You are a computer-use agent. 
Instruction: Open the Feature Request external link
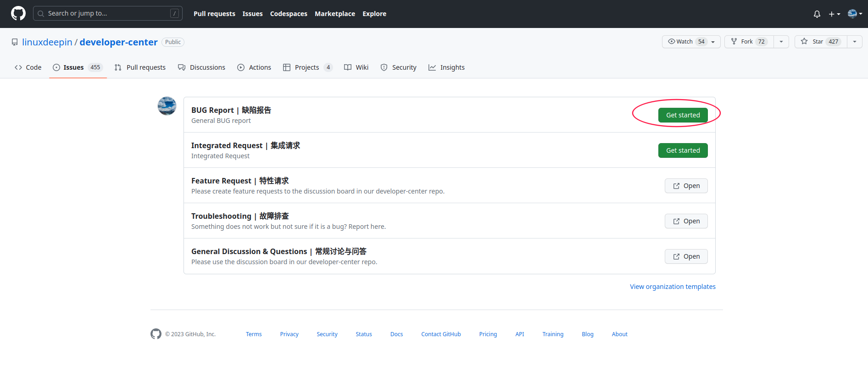[x=686, y=186]
